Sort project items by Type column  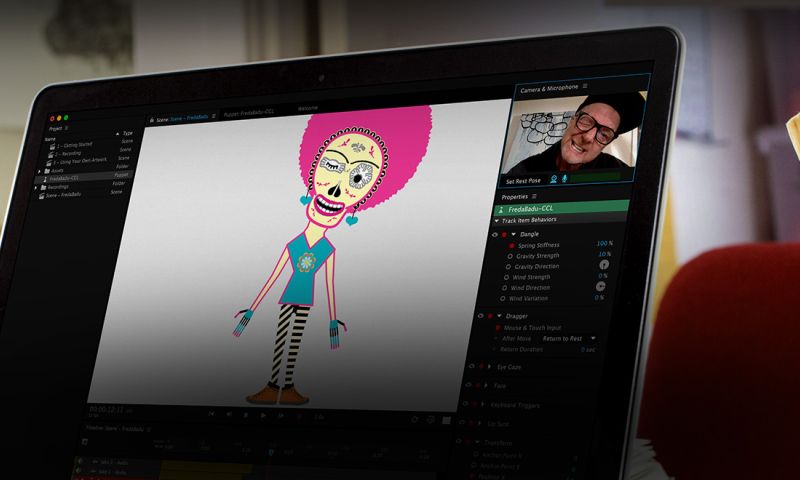[x=128, y=133]
